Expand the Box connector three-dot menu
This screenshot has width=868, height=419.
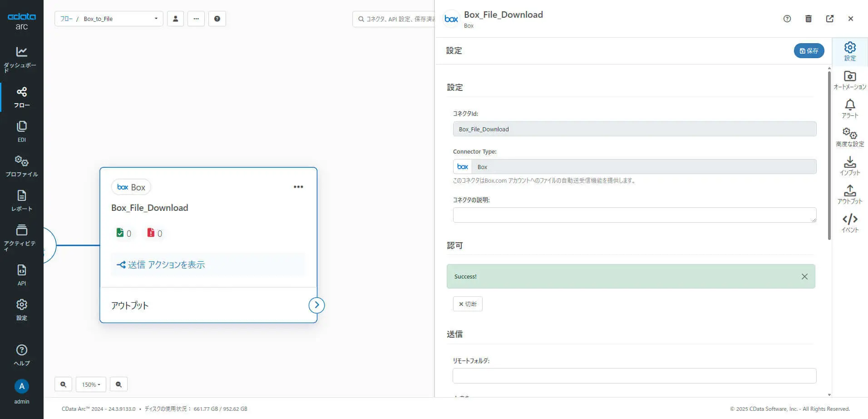pos(298,187)
